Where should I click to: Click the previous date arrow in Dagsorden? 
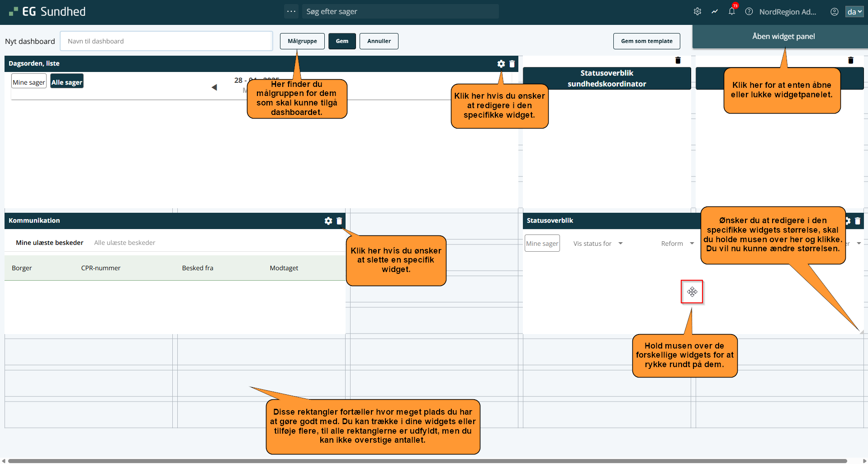click(214, 87)
